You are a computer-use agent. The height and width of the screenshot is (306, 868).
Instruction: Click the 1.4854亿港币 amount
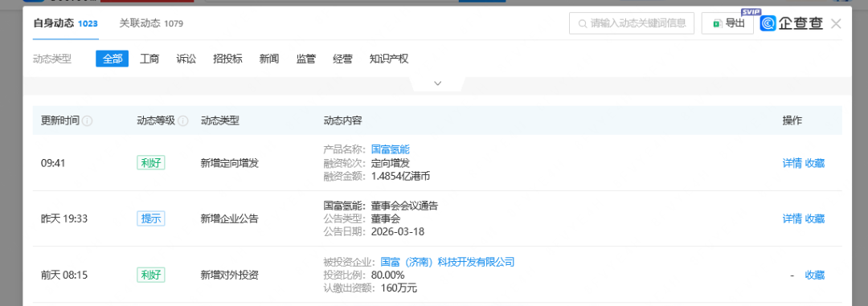tap(401, 177)
